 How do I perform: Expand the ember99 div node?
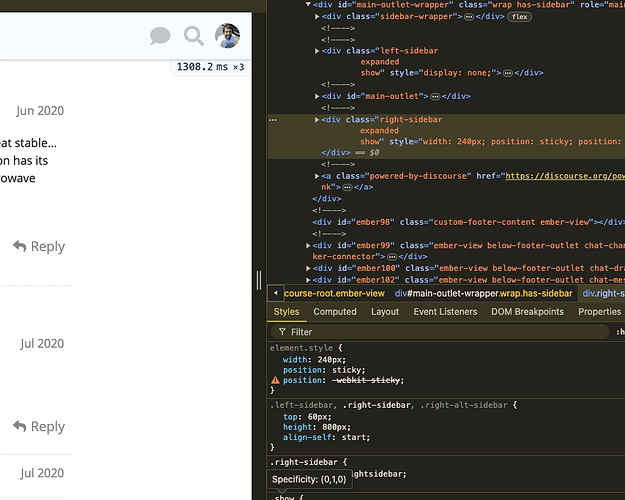[x=308, y=246]
